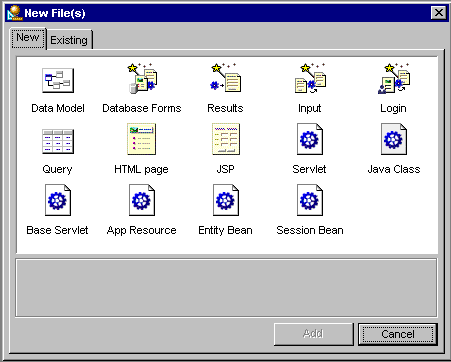This screenshot has width=451, height=362.
Task: Open the New tab
Action: (x=28, y=38)
